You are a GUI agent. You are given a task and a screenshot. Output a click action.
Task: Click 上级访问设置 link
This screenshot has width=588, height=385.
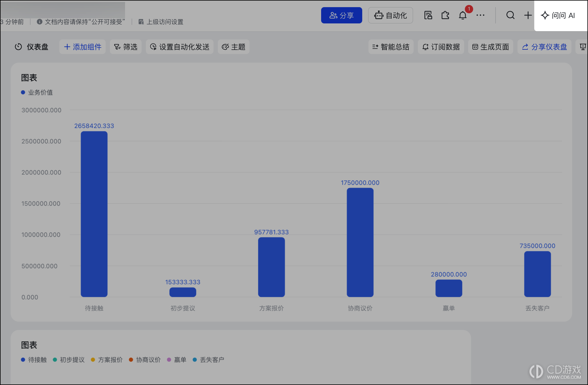(x=161, y=22)
